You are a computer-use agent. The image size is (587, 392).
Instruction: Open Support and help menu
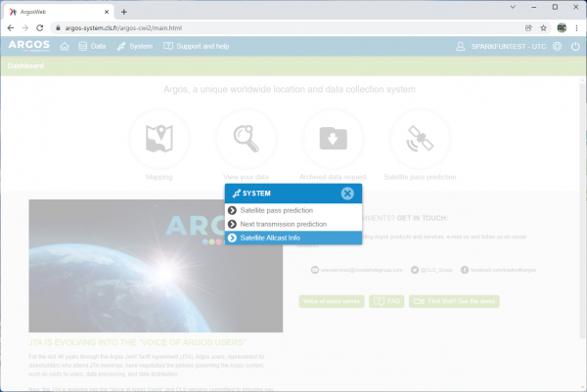click(197, 46)
